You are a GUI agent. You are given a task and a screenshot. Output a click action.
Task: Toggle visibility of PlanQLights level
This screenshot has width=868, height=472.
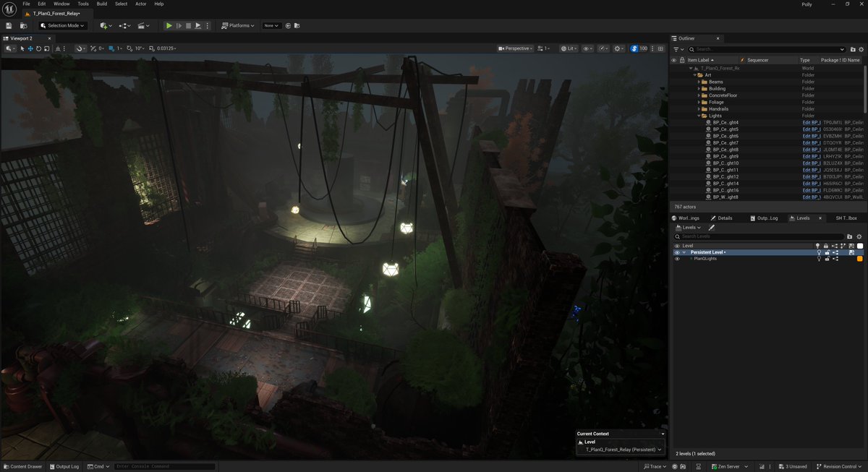coord(677,259)
